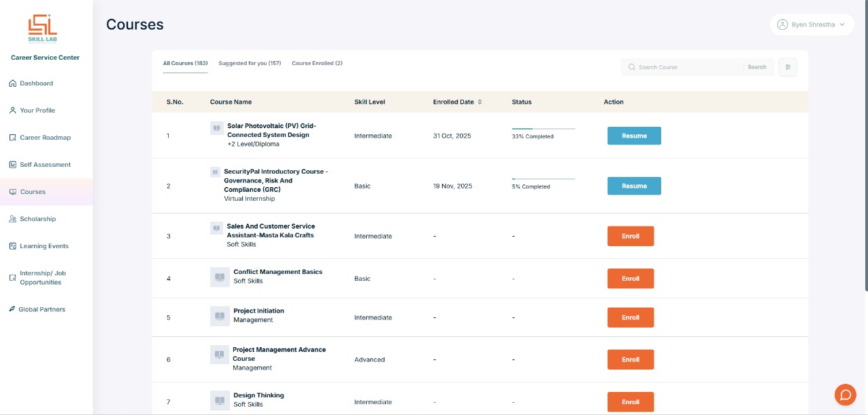Open Learning Events in the sidebar
The image size is (868, 415).
click(44, 246)
